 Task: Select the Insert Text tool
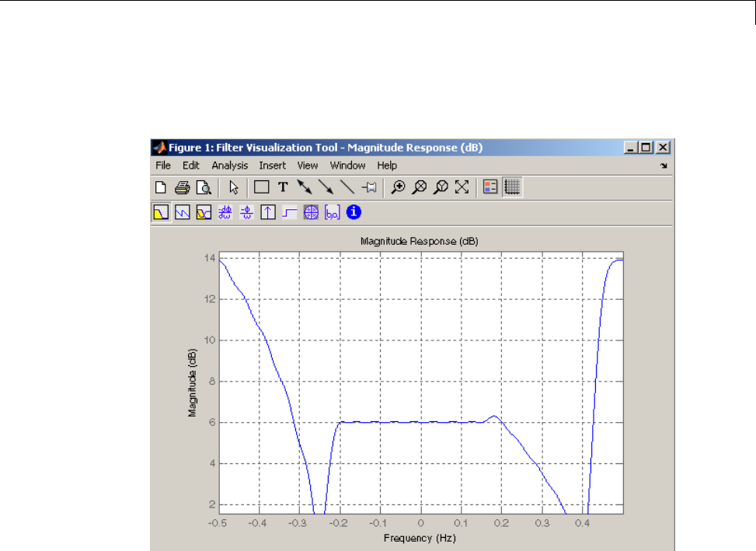pos(284,187)
